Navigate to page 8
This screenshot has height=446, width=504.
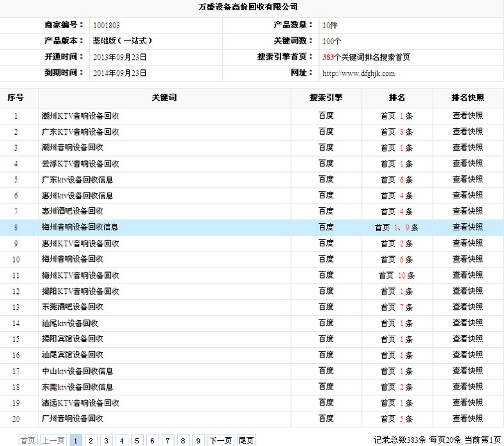coord(183,440)
